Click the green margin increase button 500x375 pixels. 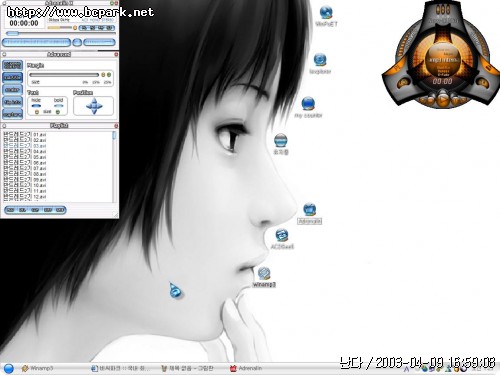[109, 75]
